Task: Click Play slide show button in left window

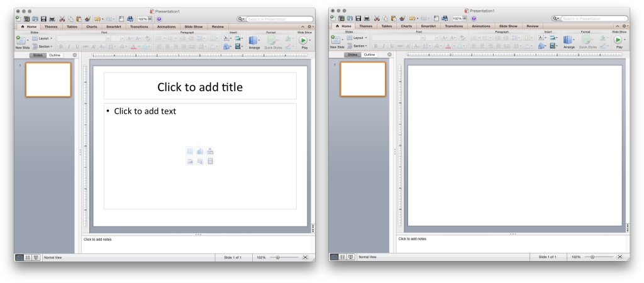Action: [x=303, y=40]
